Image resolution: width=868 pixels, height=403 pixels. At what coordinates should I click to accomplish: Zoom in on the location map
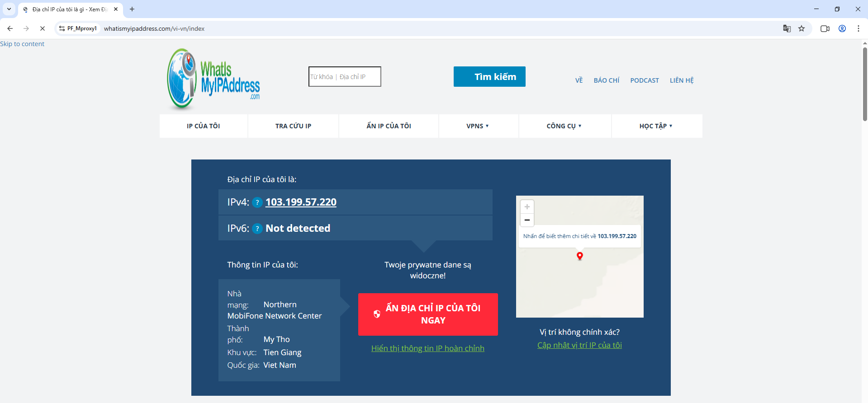click(x=527, y=207)
